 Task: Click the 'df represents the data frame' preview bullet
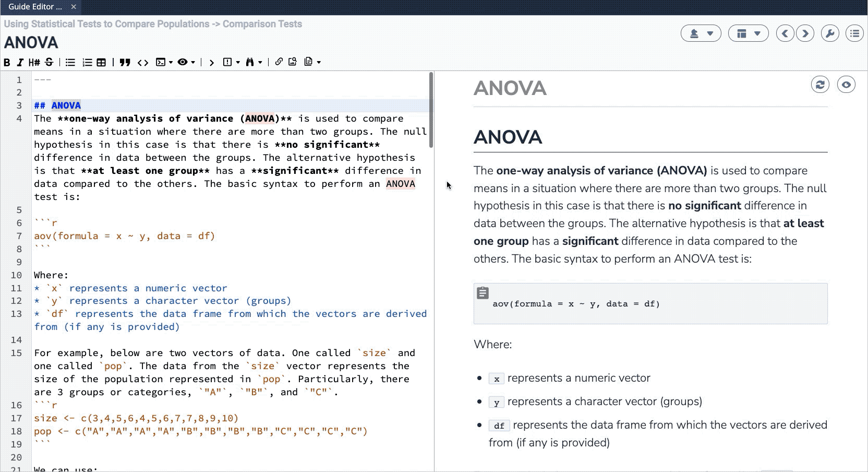coord(658,434)
